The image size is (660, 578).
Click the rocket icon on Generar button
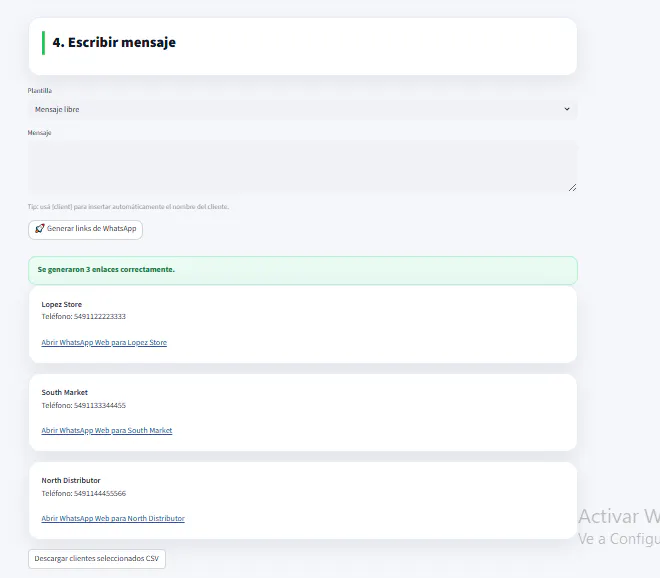[39, 229]
